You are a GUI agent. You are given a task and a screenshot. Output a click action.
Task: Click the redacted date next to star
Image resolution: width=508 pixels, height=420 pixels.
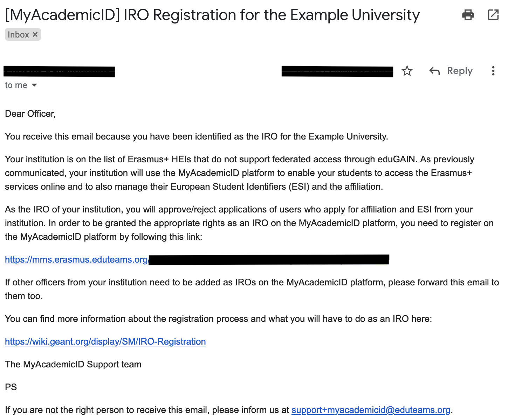[x=337, y=71]
